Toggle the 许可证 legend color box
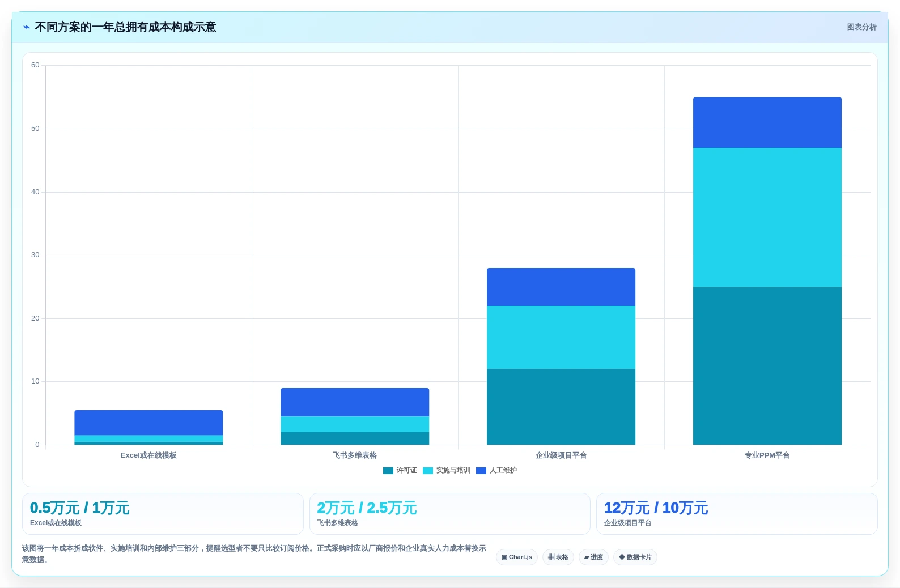 point(388,471)
